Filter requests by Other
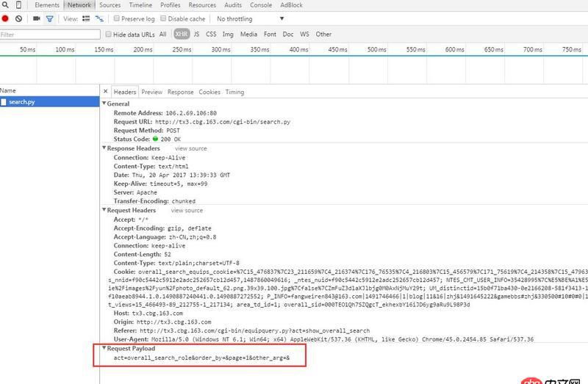 pos(323,34)
